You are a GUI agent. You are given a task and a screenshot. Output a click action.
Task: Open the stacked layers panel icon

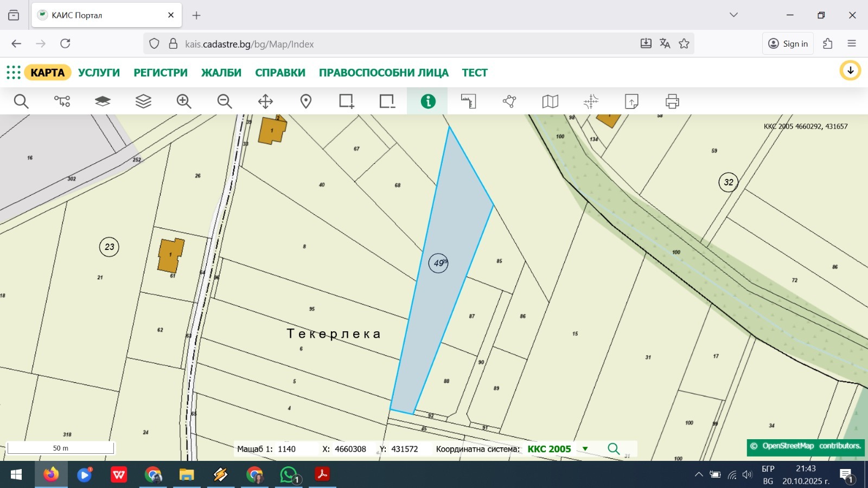(x=143, y=101)
